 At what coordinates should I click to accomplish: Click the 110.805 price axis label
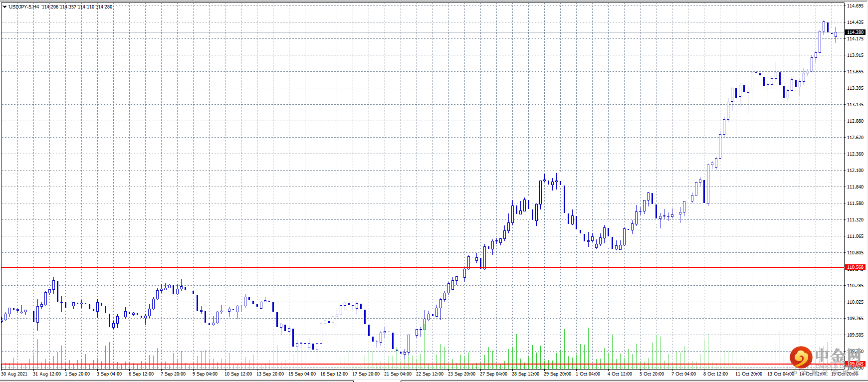(855, 253)
